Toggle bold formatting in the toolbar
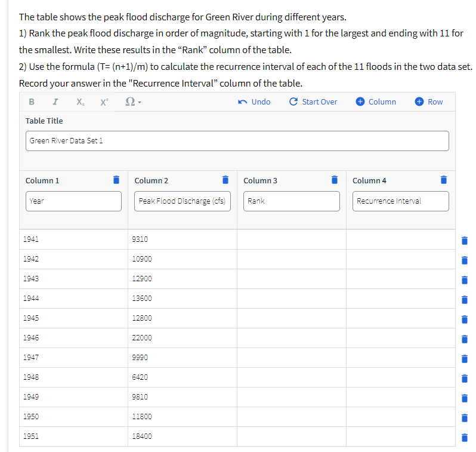 click(32, 102)
